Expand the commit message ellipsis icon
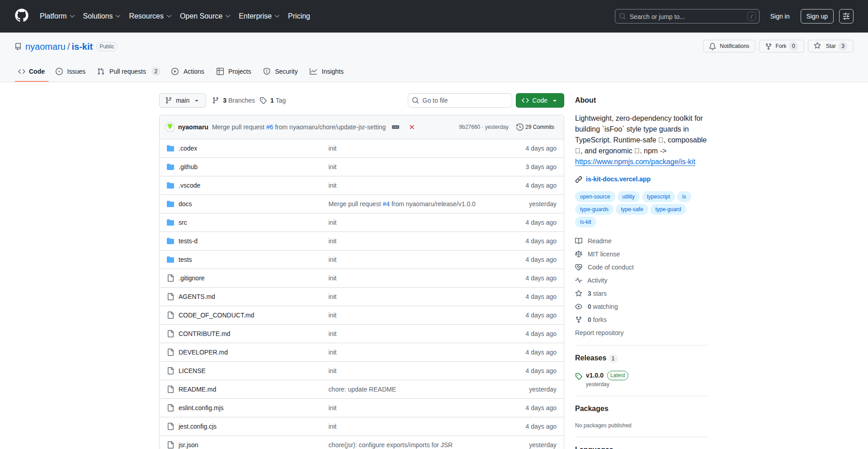Image resolution: width=868 pixels, height=449 pixels. [x=396, y=127]
